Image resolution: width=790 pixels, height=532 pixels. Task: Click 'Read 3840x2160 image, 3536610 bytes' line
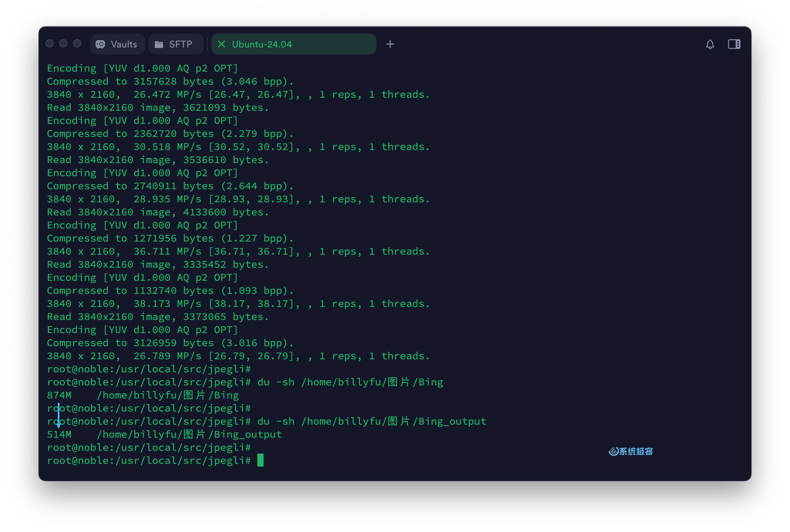pyautogui.click(x=158, y=160)
